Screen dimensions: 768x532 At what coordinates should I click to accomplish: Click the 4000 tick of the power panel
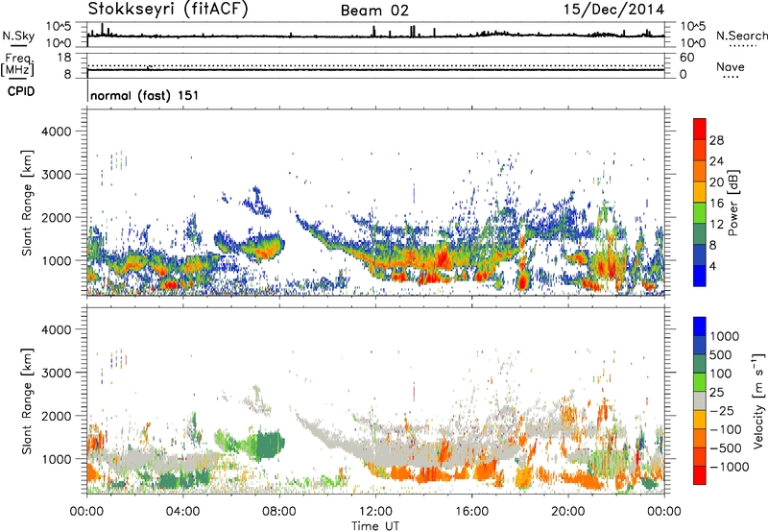point(57,132)
